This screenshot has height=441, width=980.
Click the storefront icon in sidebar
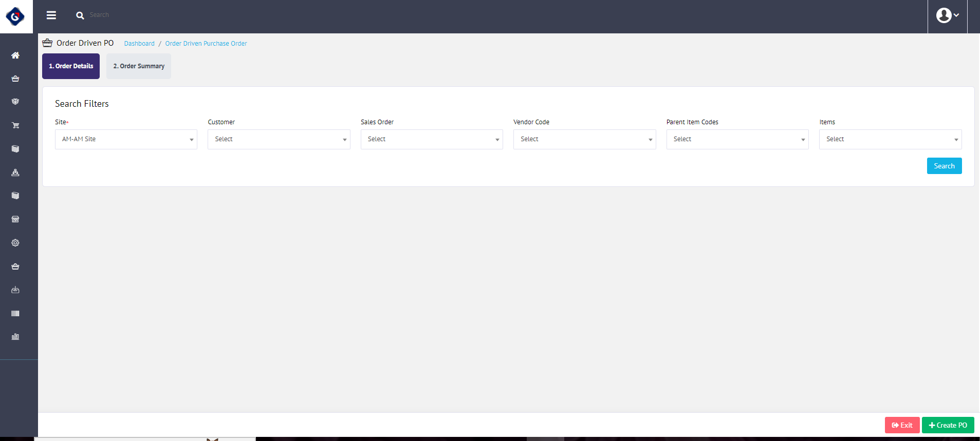15,219
